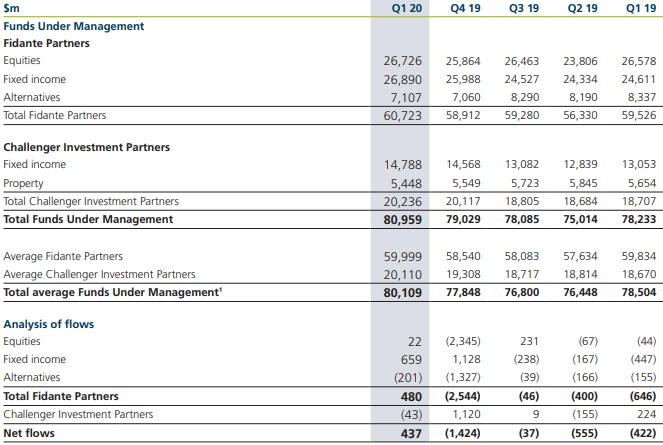Click Fixed income value 24,527
Viewport: 663px width, 445px height.
[x=522, y=80]
